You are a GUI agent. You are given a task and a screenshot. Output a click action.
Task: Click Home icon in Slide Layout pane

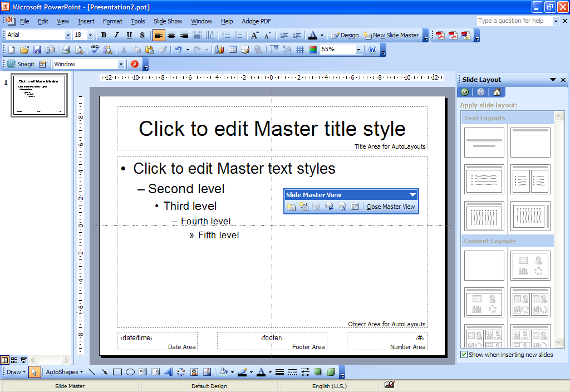coord(497,92)
